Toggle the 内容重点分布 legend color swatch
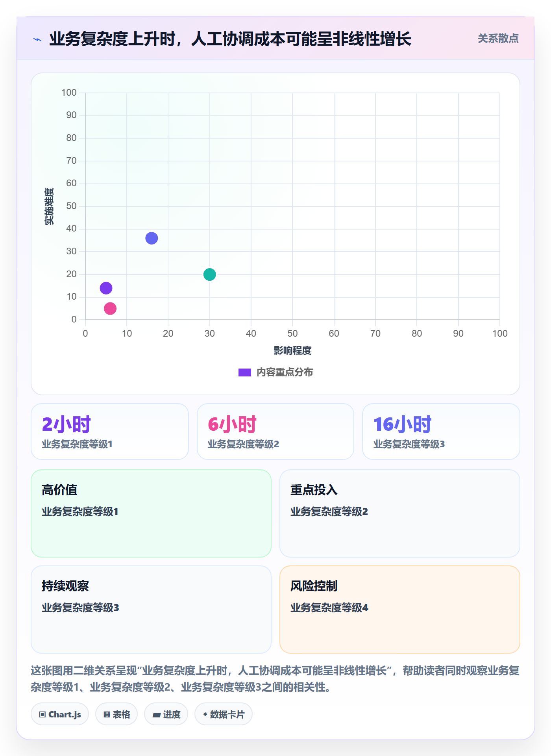Image resolution: width=551 pixels, height=756 pixels. point(244,372)
